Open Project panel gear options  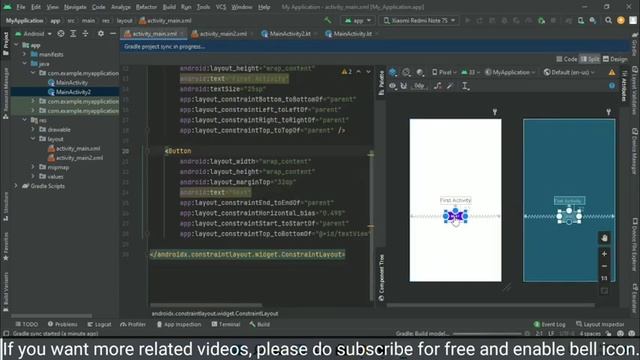(x=100, y=33)
